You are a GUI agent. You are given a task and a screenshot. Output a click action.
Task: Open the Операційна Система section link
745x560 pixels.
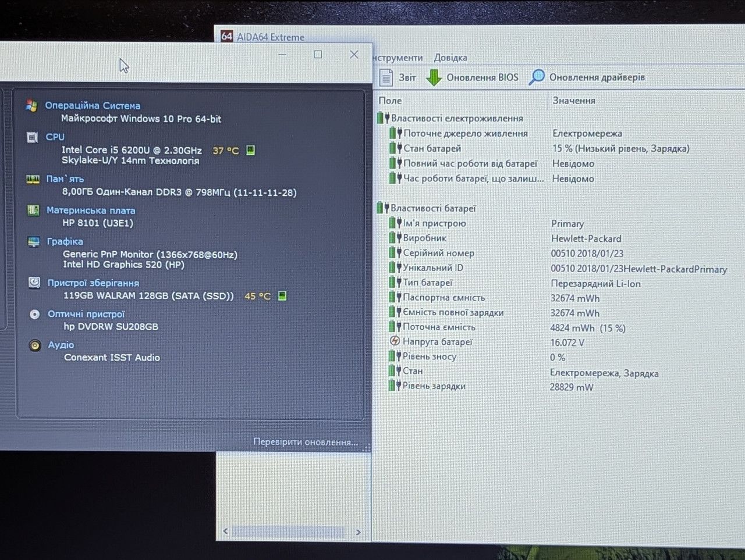point(93,105)
